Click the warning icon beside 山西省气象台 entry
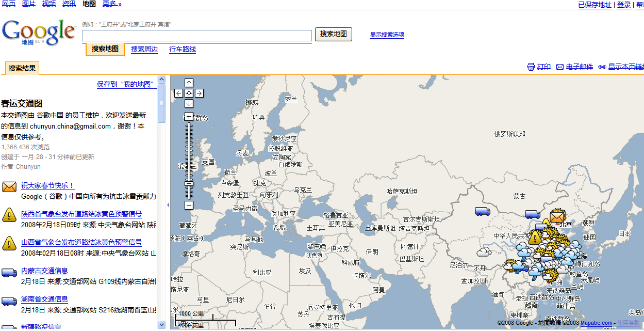This screenshot has height=331, width=644. [9, 243]
